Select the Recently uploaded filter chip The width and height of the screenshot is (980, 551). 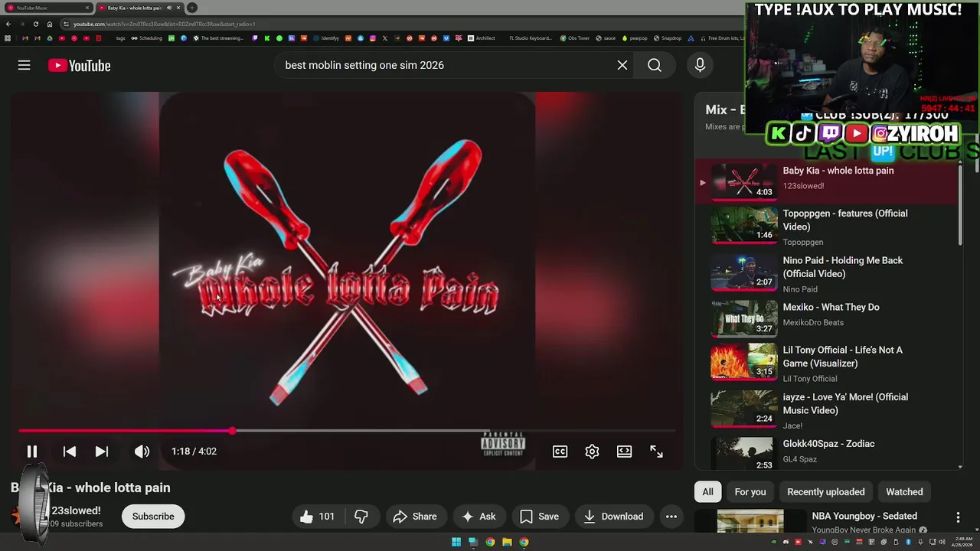pyautogui.click(x=826, y=492)
